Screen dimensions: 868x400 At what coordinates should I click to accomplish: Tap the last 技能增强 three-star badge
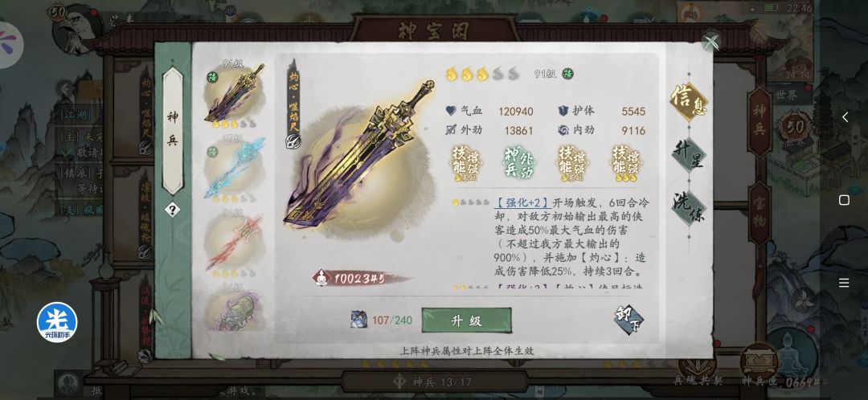627,164
